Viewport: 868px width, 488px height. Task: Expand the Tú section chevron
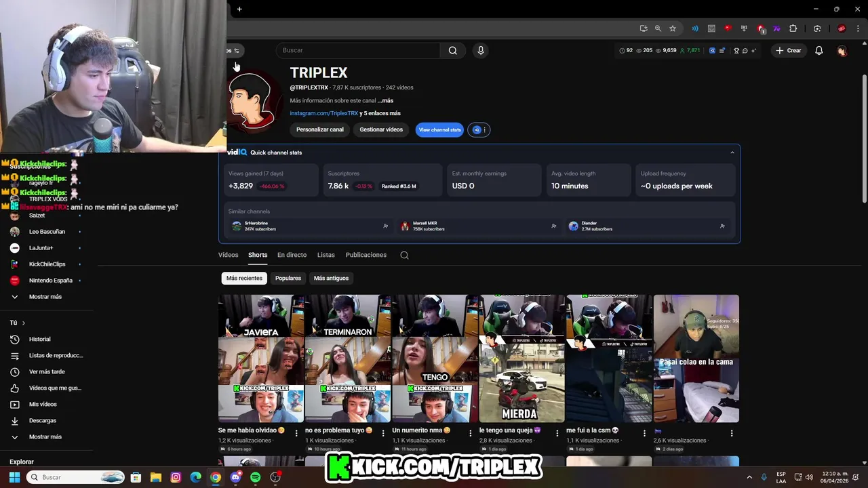coord(23,323)
